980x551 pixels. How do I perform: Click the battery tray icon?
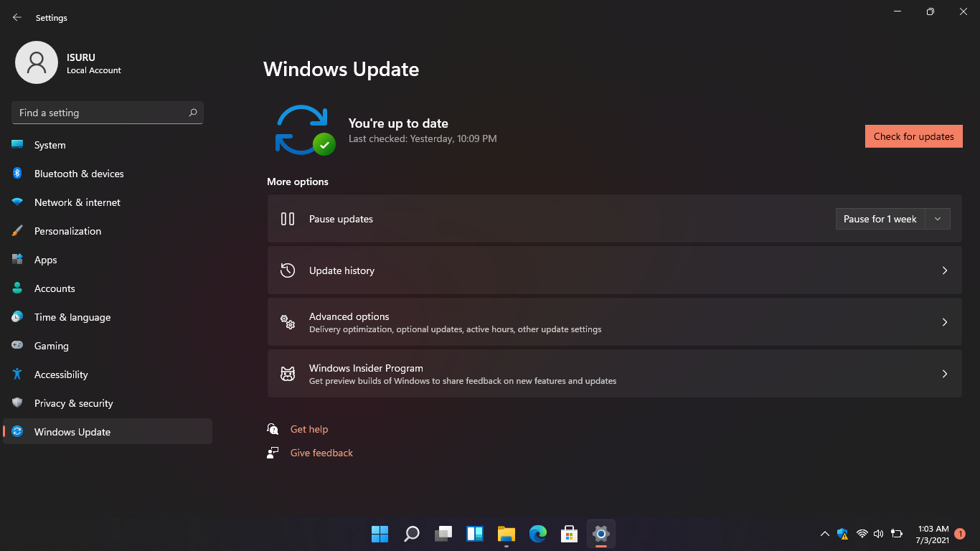(896, 534)
